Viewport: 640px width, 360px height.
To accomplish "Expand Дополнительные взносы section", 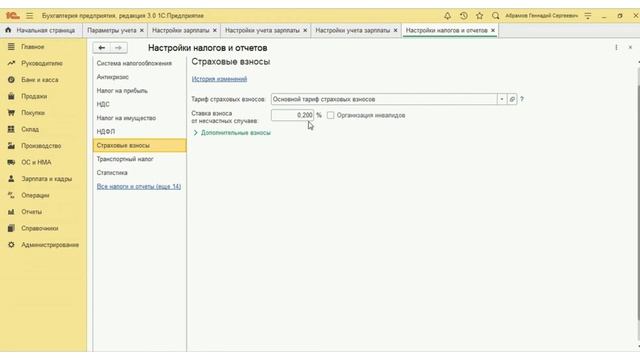I will (x=232, y=133).
